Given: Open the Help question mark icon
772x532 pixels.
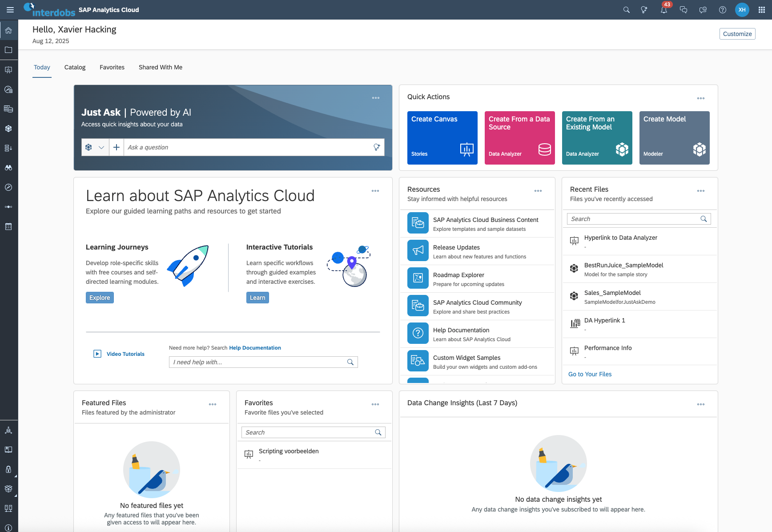Looking at the screenshot, I should point(722,9).
